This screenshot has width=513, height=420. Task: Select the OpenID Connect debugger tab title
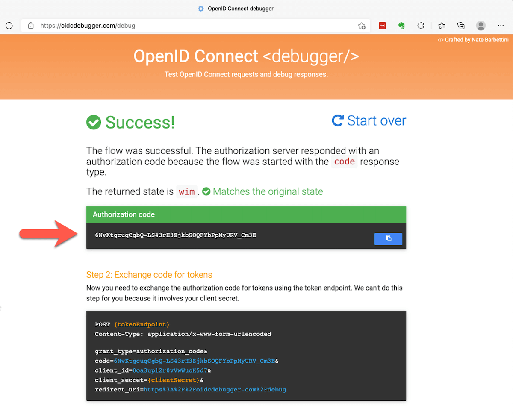(240, 9)
